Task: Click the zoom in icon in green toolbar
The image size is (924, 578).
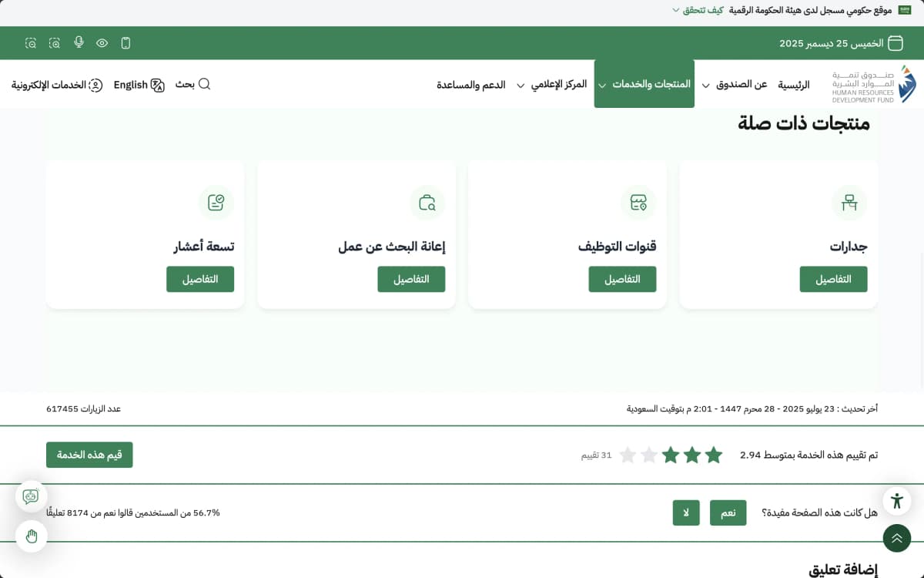Action: coord(55,43)
